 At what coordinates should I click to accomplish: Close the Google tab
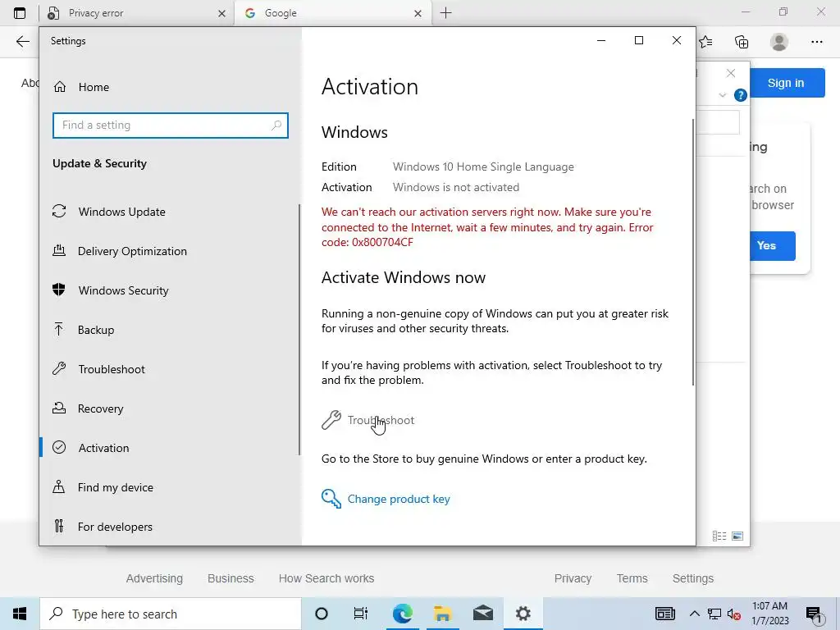click(x=418, y=13)
